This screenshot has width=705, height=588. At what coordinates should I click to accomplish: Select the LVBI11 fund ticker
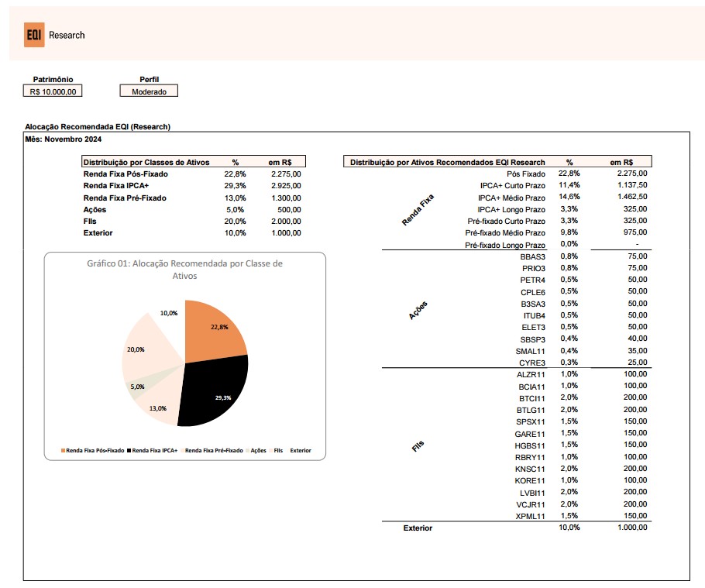point(532,493)
